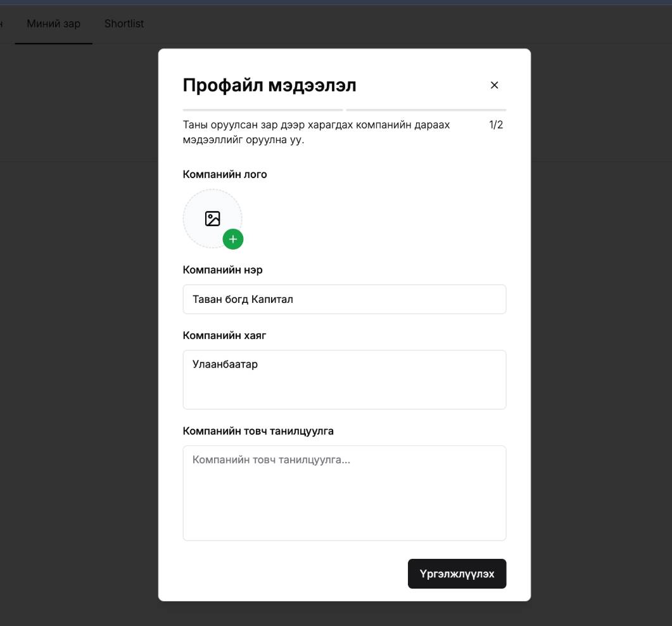Image resolution: width=672 pixels, height=626 pixels.
Task: Click the green plus add-logo icon
Action: click(233, 239)
